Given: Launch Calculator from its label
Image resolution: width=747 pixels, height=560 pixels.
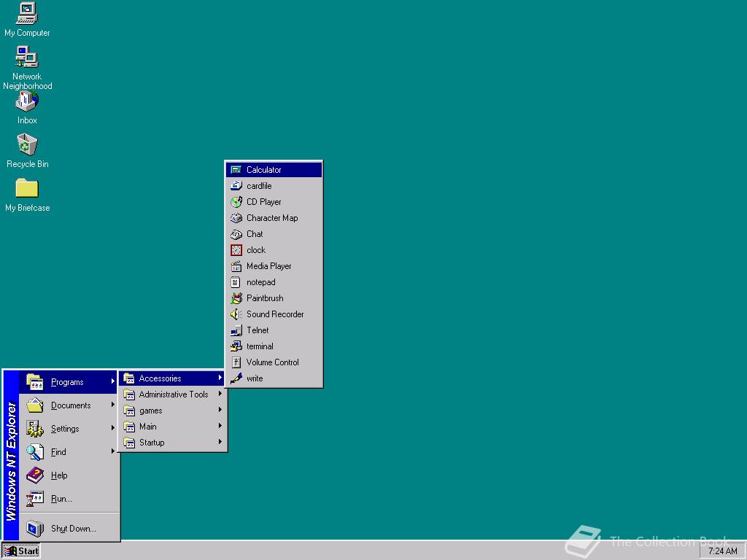Looking at the screenshot, I should (263, 169).
